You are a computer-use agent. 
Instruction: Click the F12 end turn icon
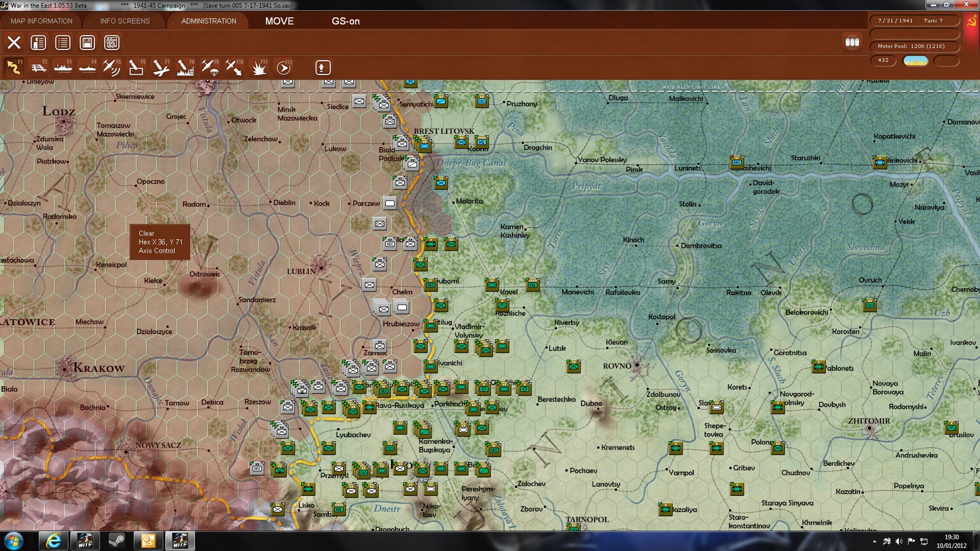pyautogui.click(x=284, y=67)
